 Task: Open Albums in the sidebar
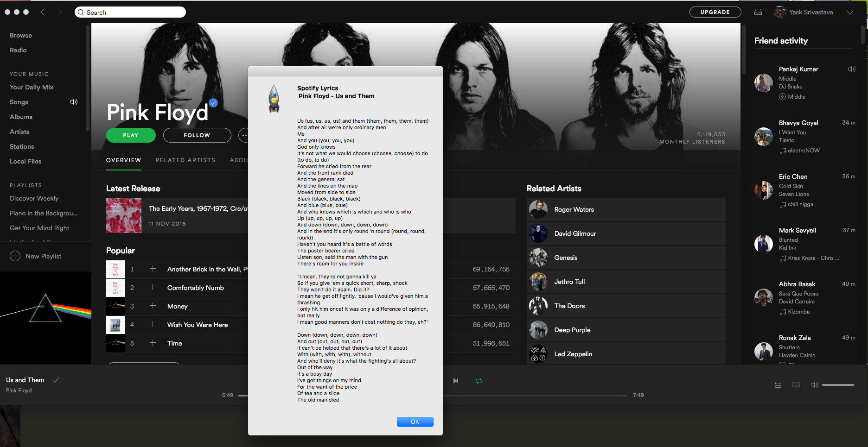[x=21, y=117]
